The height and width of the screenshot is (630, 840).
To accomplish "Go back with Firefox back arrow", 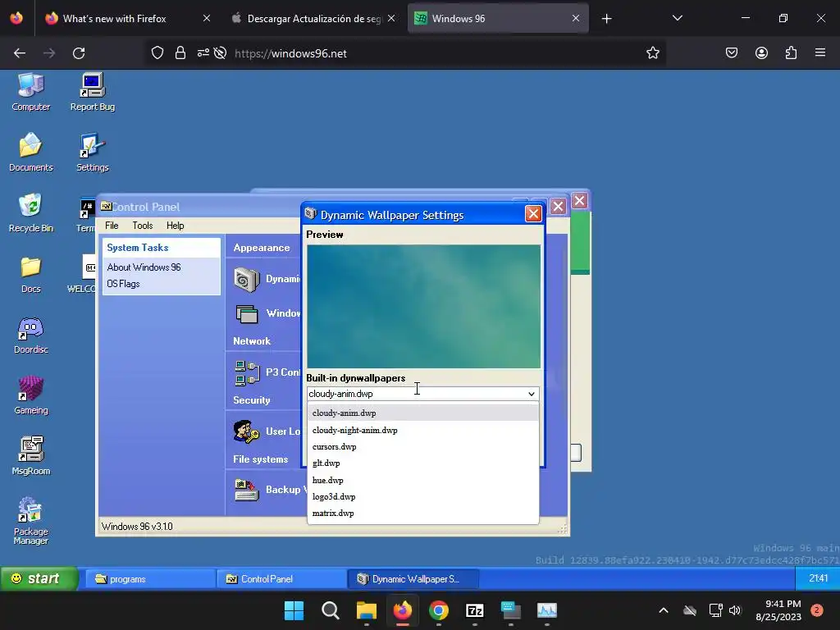I will (x=20, y=53).
